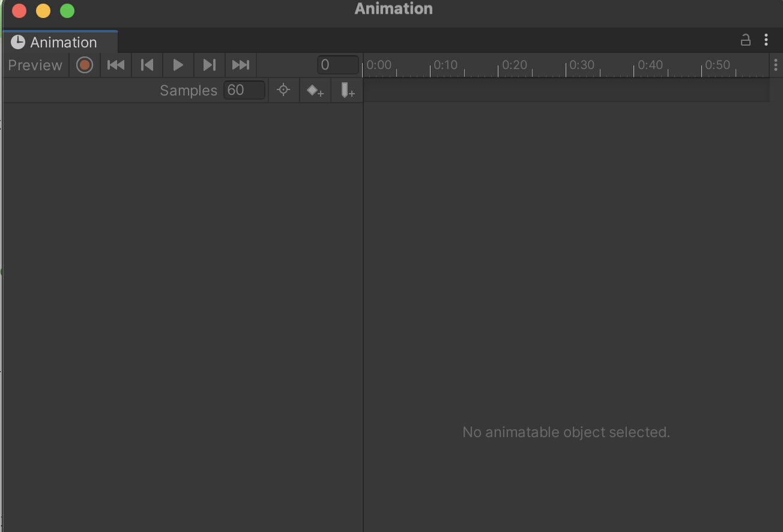This screenshot has width=783, height=532.
Task: Toggle keyframe recording mode button
Action: [x=85, y=65]
